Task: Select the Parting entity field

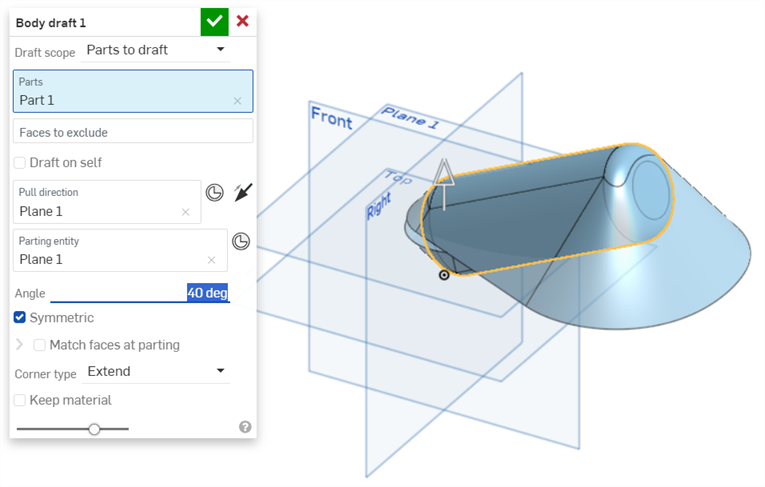Action: click(120, 250)
